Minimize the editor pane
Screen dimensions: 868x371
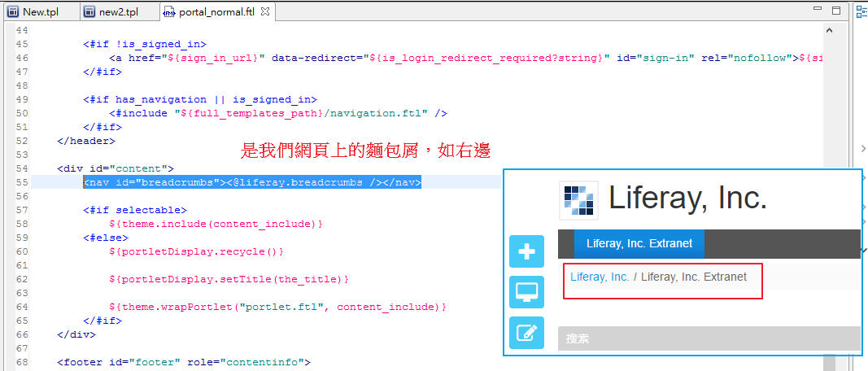[x=818, y=9]
